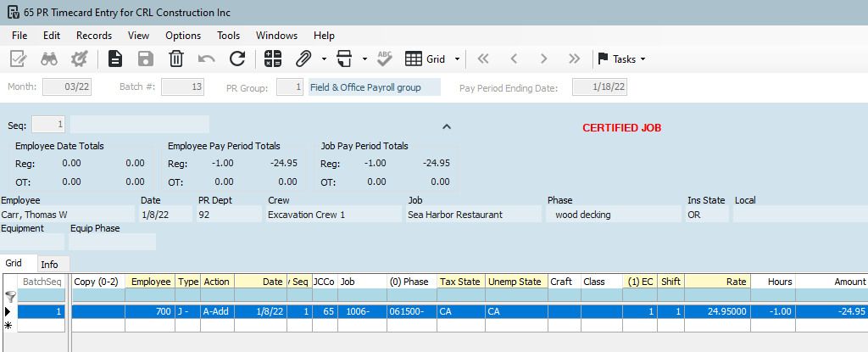Screen dimensions: 868x352
Task: Click the undo arrow icon
Action: click(207, 59)
